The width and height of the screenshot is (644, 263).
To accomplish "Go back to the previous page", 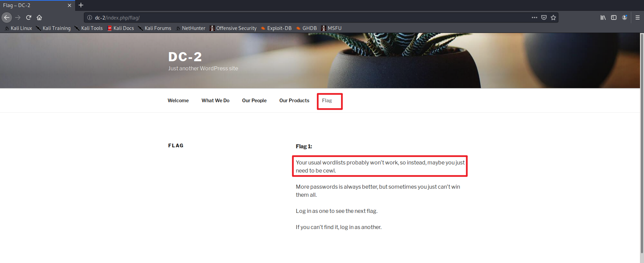I will pyautogui.click(x=7, y=17).
